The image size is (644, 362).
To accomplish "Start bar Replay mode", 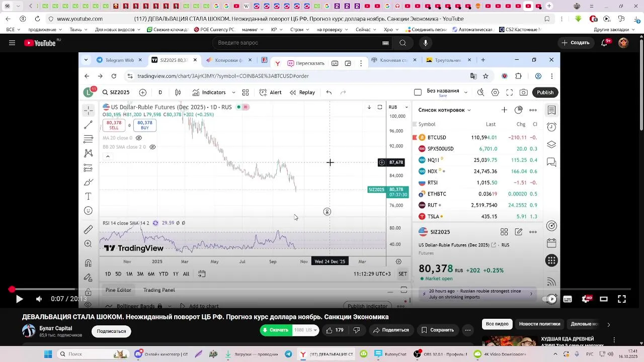I will [302, 93].
